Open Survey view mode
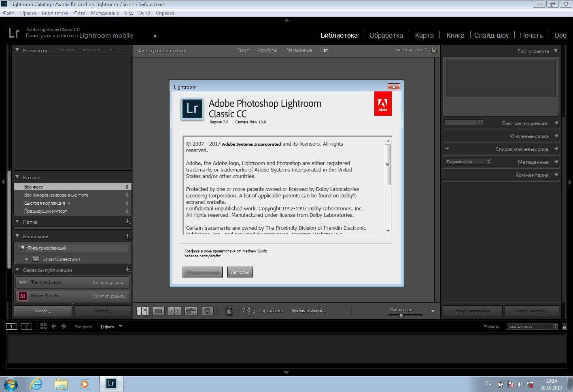Image resolution: width=573 pixels, height=392 pixels. tap(191, 311)
